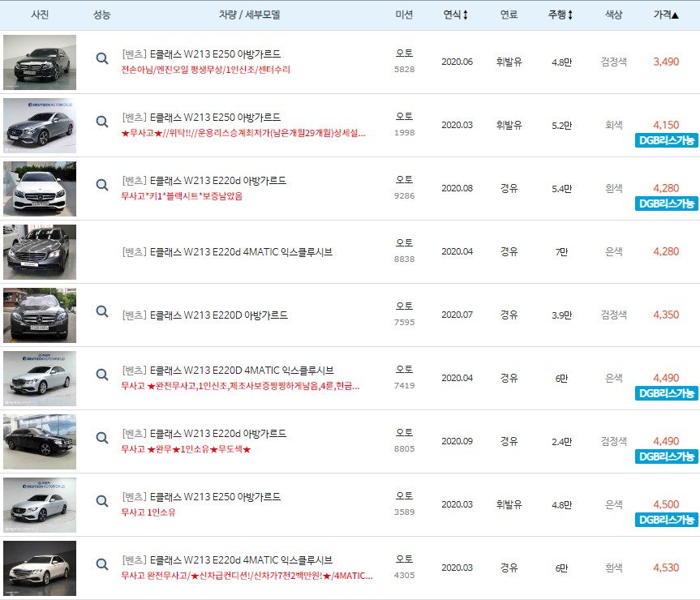Open E220d 4MATIC 익스클루시브 7만 listing title

click(x=227, y=252)
